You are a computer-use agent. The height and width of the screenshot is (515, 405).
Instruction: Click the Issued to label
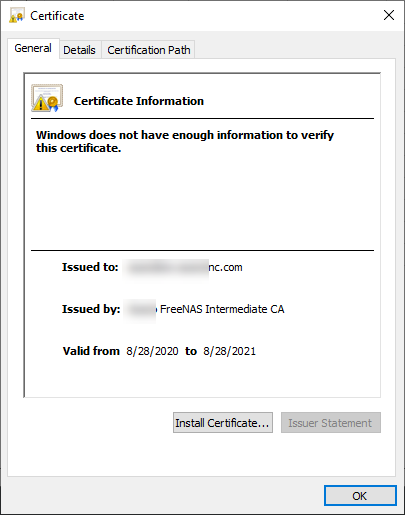(90, 267)
